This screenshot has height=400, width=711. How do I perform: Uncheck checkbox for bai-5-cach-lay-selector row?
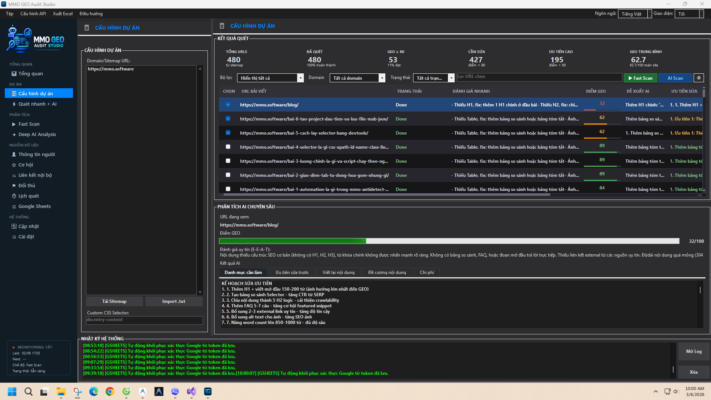tap(228, 133)
